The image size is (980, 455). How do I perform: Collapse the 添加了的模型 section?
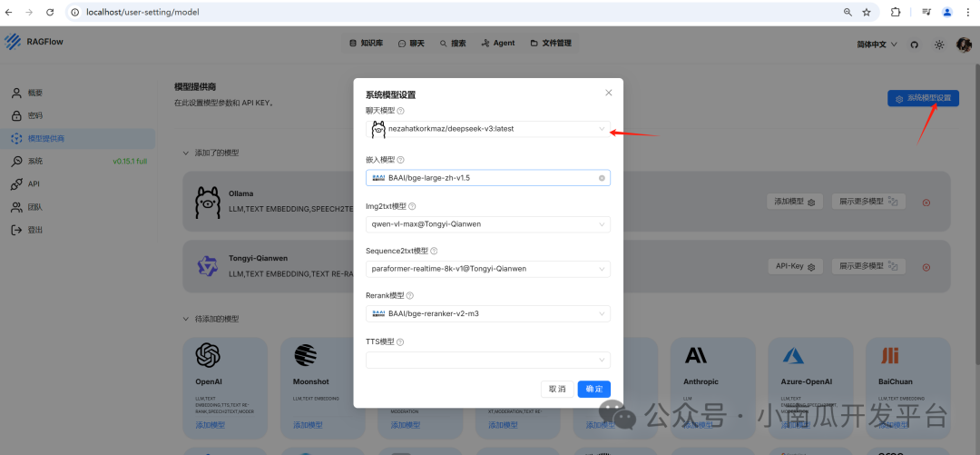click(x=185, y=153)
